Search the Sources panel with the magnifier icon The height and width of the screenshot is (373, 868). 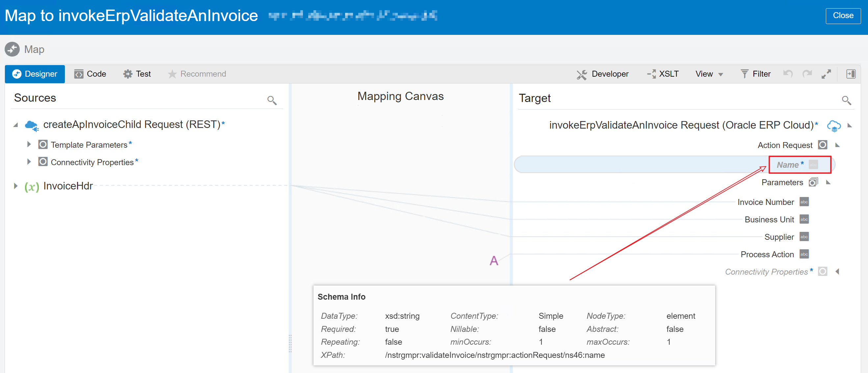point(272,100)
